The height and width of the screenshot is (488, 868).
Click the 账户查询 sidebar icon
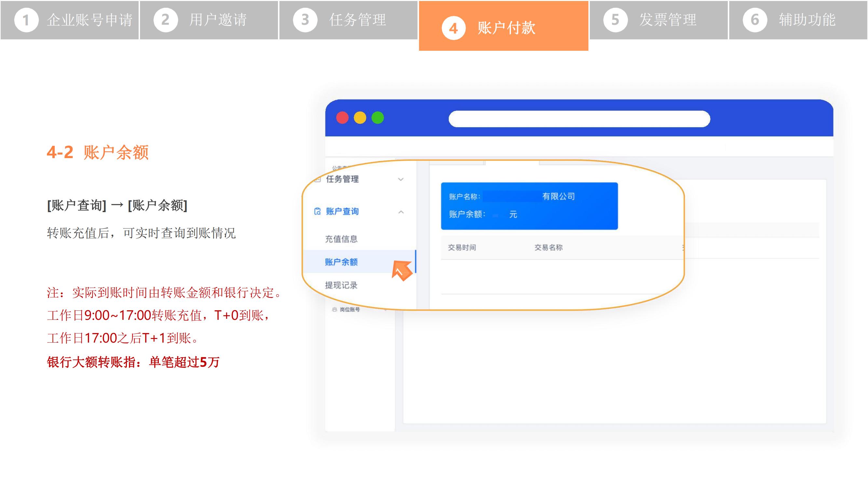click(x=317, y=211)
